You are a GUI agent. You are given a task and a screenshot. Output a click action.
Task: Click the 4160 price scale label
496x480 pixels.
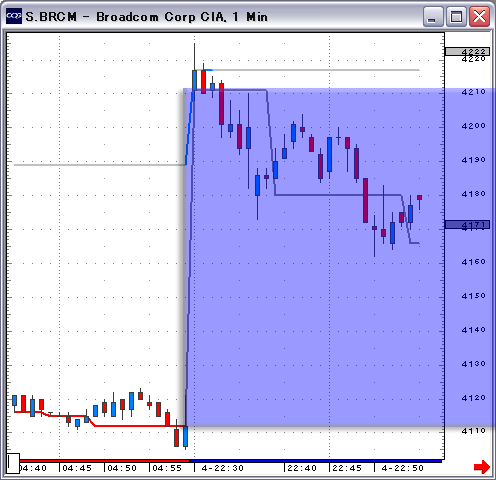click(x=473, y=262)
